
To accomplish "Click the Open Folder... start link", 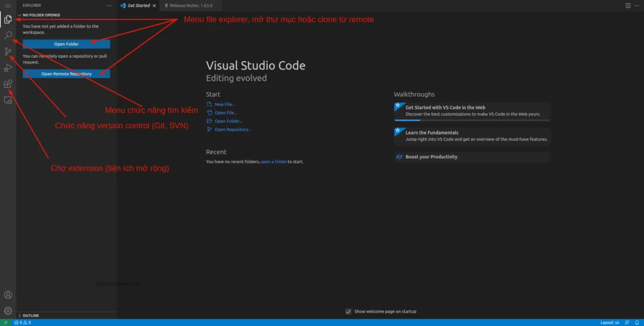I will [228, 121].
